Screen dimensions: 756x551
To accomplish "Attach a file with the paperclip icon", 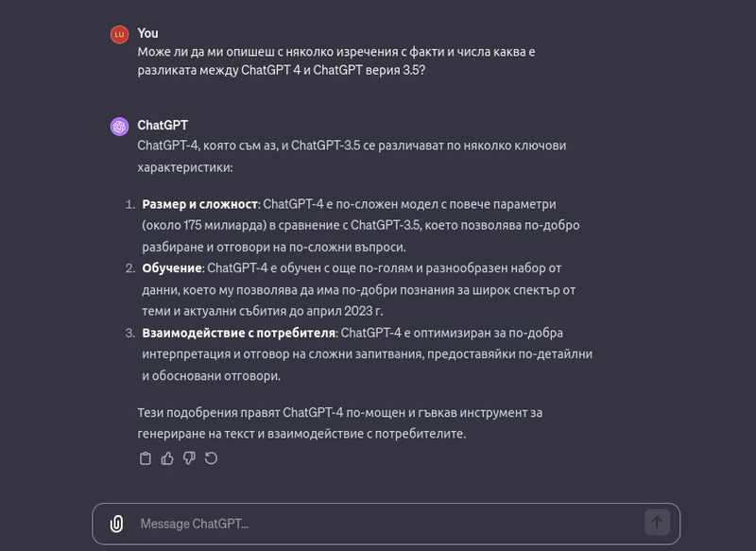I will click(116, 524).
